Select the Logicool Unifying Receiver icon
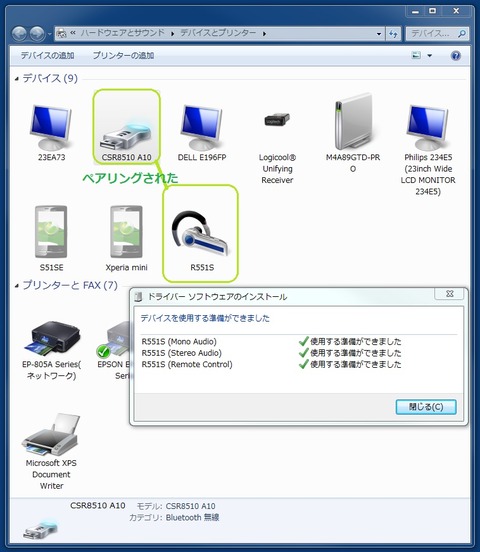This screenshot has width=480, height=552. pyautogui.click(x=277, y=120)
